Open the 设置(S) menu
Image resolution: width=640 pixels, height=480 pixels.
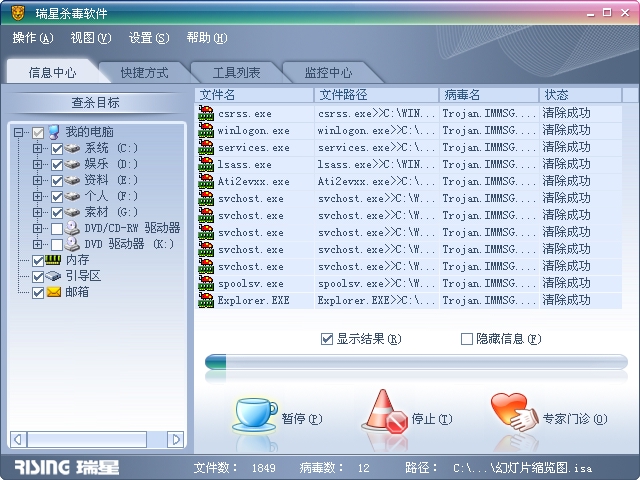[x=149, y=38]
